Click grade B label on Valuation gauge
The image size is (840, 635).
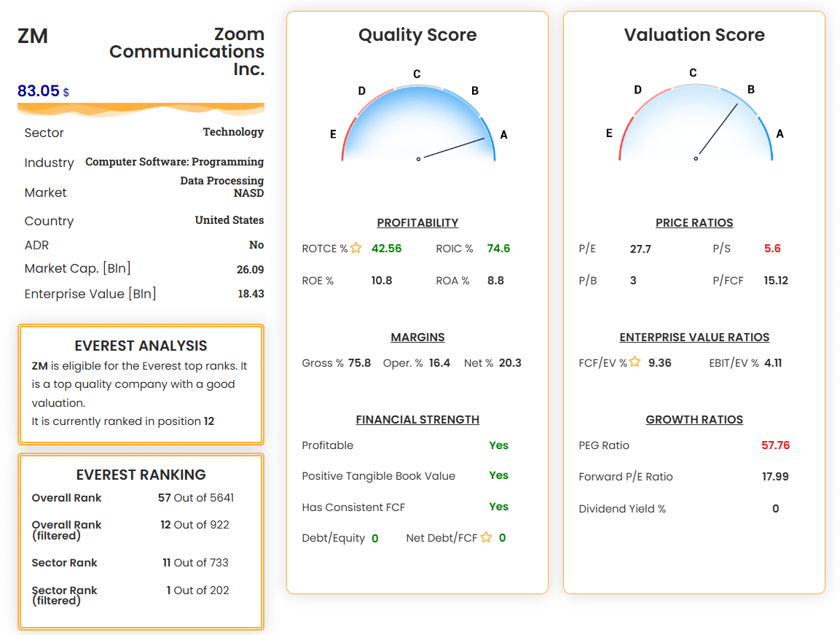point(751,90)
